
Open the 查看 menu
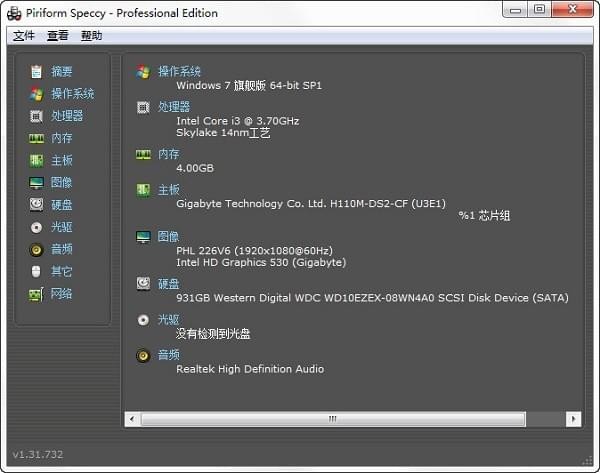[x=58, y=36]
